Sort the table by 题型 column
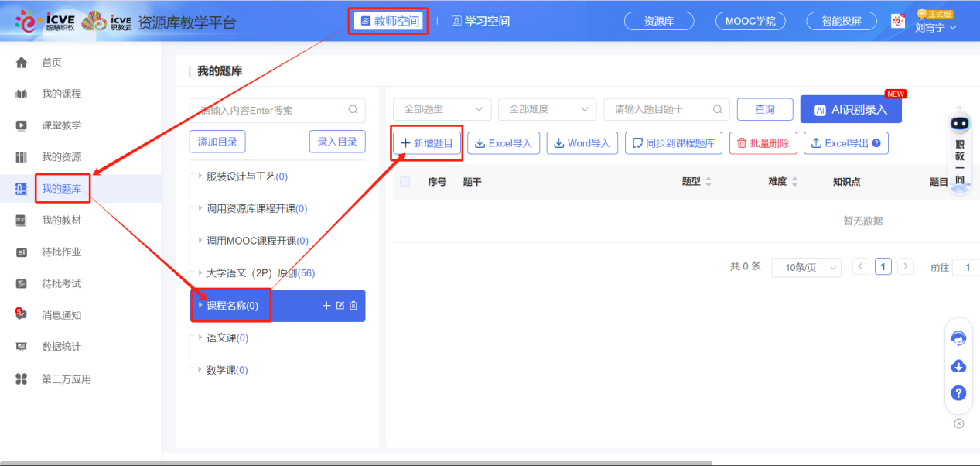980x466 pixels. pyautogui.click(x=709, y=182)
